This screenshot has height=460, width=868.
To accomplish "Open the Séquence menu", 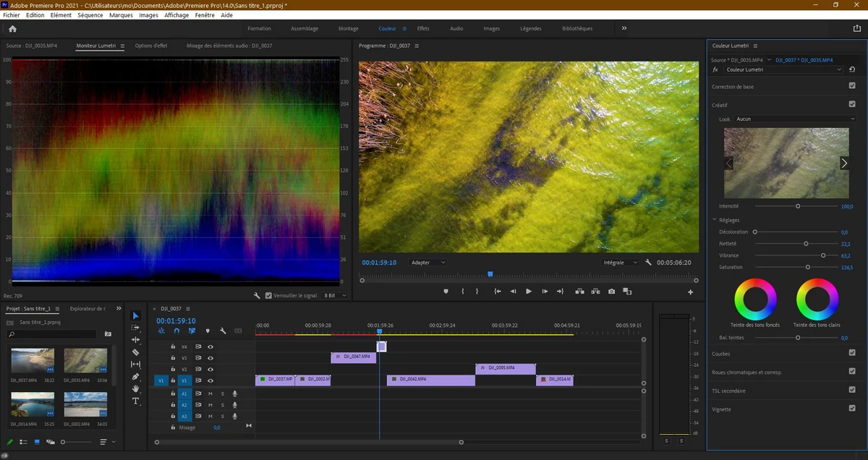I will (90, 15).
